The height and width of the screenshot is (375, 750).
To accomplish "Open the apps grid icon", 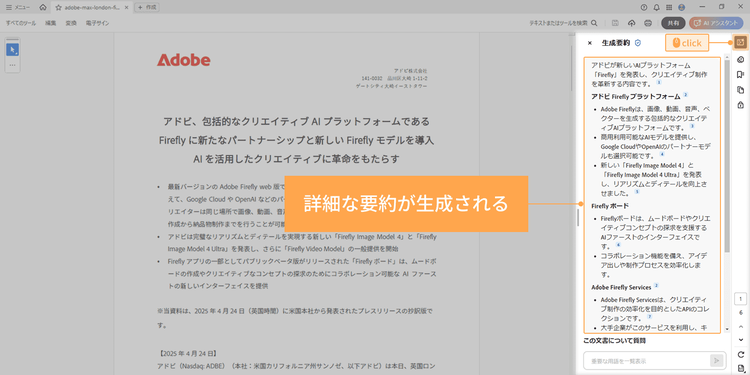I will 669,8.
